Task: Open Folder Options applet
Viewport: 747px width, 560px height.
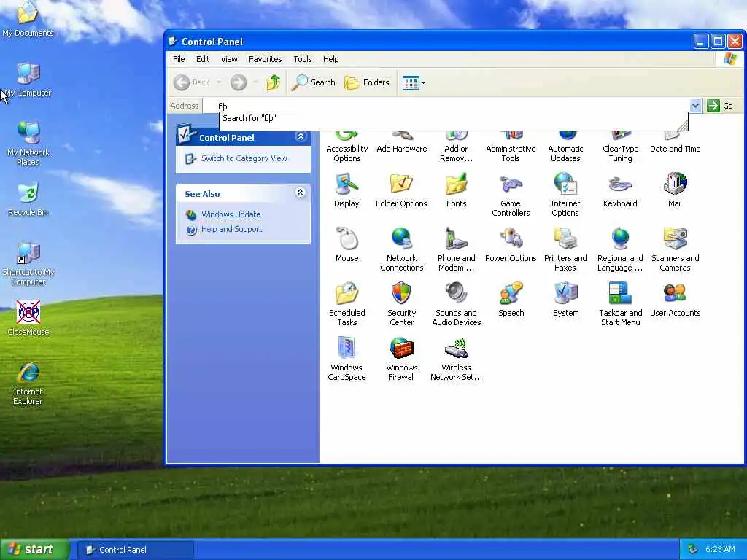Action: pyautogui.click(x=401, y=190)
